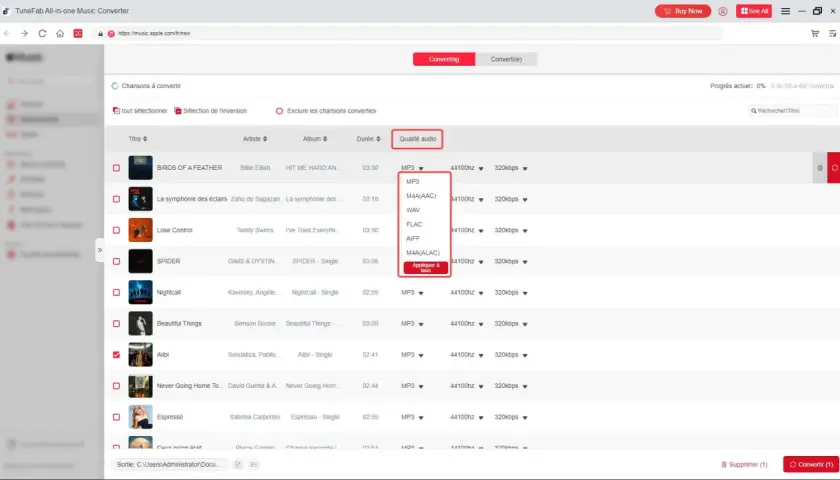This screenshot has width=840, height=480.
Task: Check the BIRDS OF A FEATHER checkbox
Action: point(116,168)
